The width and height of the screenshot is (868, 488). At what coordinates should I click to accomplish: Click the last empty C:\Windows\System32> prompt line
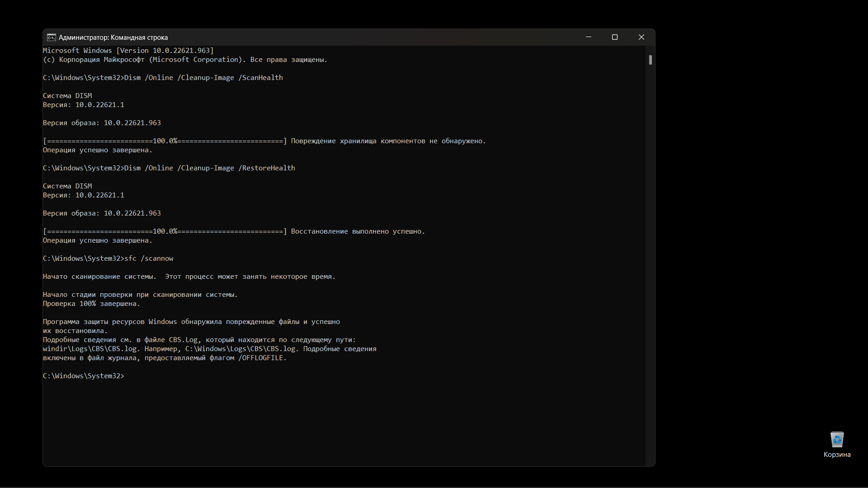tap(84, 376)
